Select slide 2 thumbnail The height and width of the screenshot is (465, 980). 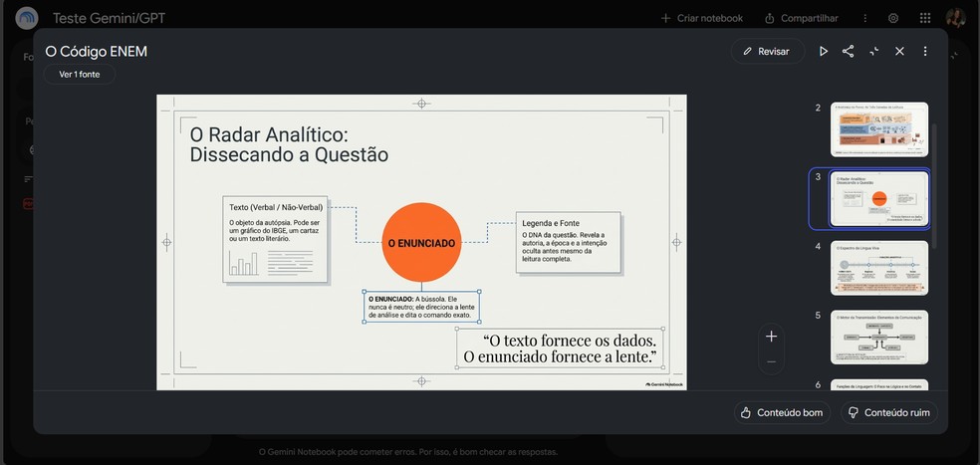point(879,129)
